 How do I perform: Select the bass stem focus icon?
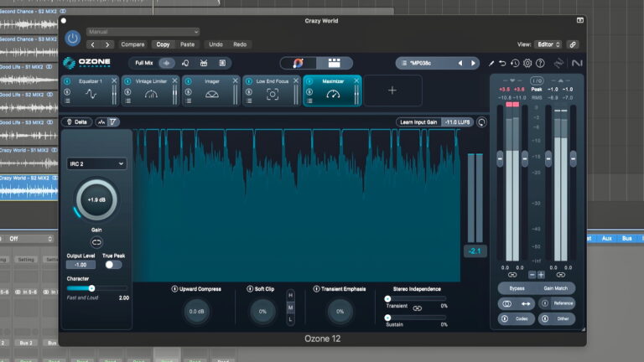222,63
